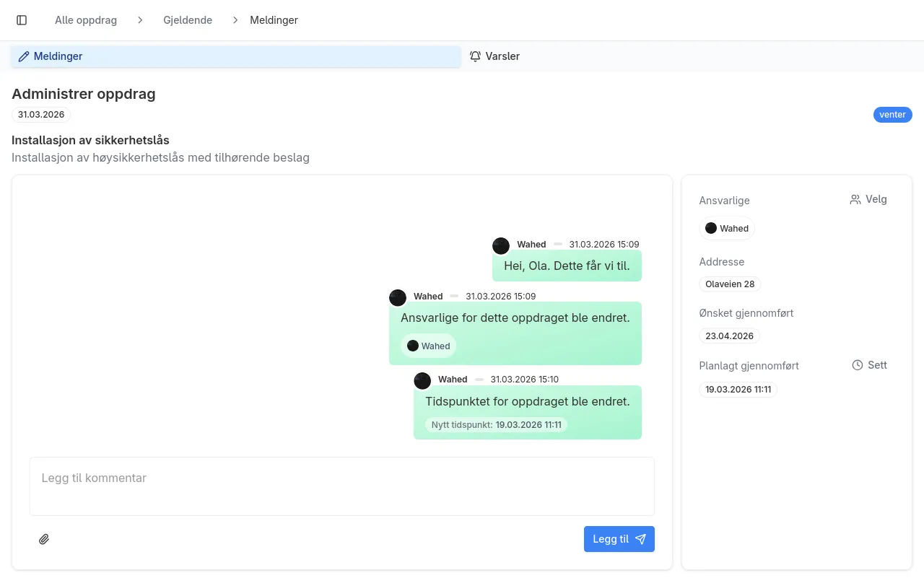
Task: Click the breadcrumb chevron after Alle oppdrag
Action: tap(140, 20)
